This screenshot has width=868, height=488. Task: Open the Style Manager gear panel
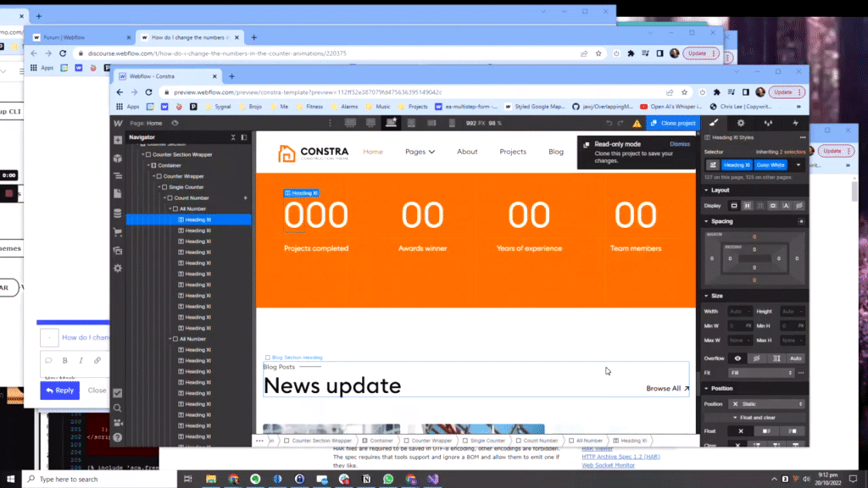740,123
